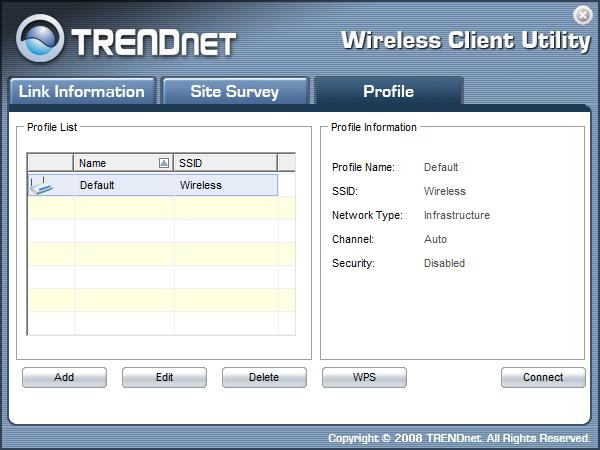600x450 pixels.
Task: Click the Network Type label
Action: pos(367,215)
